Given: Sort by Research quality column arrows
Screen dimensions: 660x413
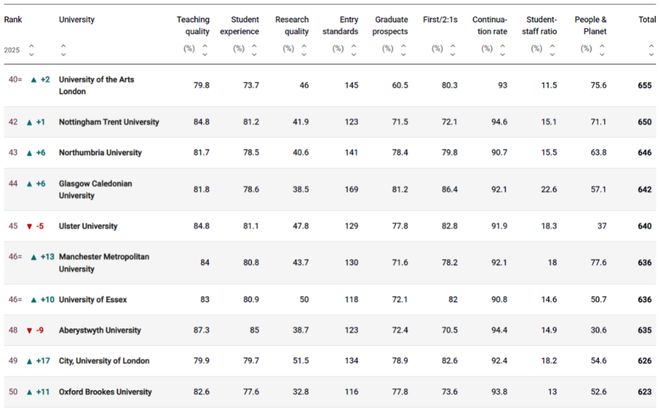Looking at the screenshot, I should click(x=304, y=50).
